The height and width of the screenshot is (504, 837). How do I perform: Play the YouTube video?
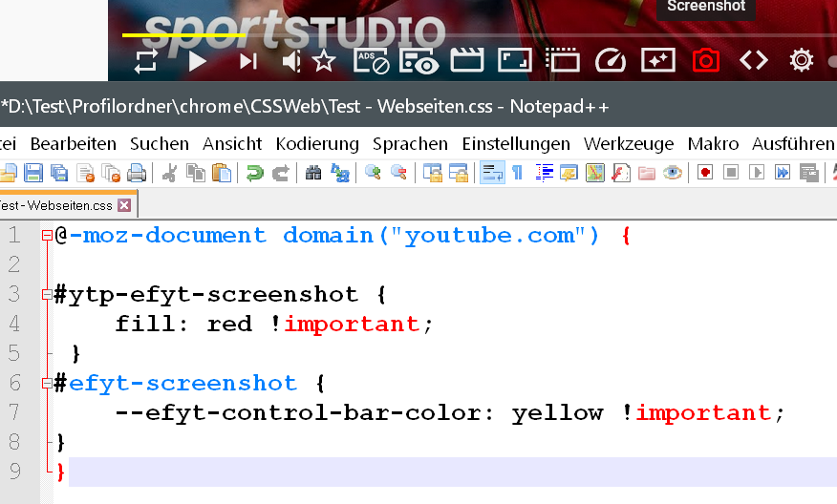198,61
